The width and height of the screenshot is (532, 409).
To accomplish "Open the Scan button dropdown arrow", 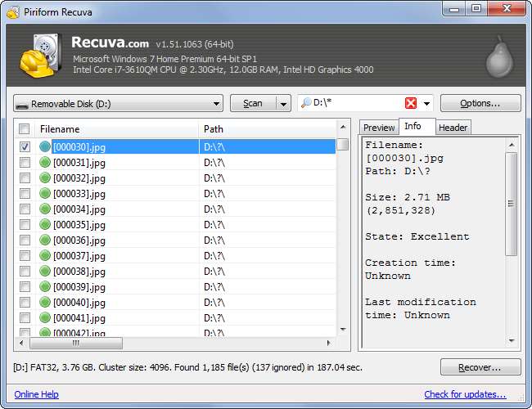I will click(x=284, y=103).
